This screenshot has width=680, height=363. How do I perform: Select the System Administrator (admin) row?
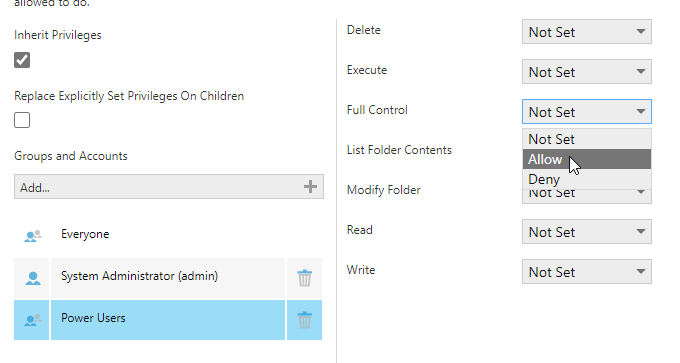point(168,278)
